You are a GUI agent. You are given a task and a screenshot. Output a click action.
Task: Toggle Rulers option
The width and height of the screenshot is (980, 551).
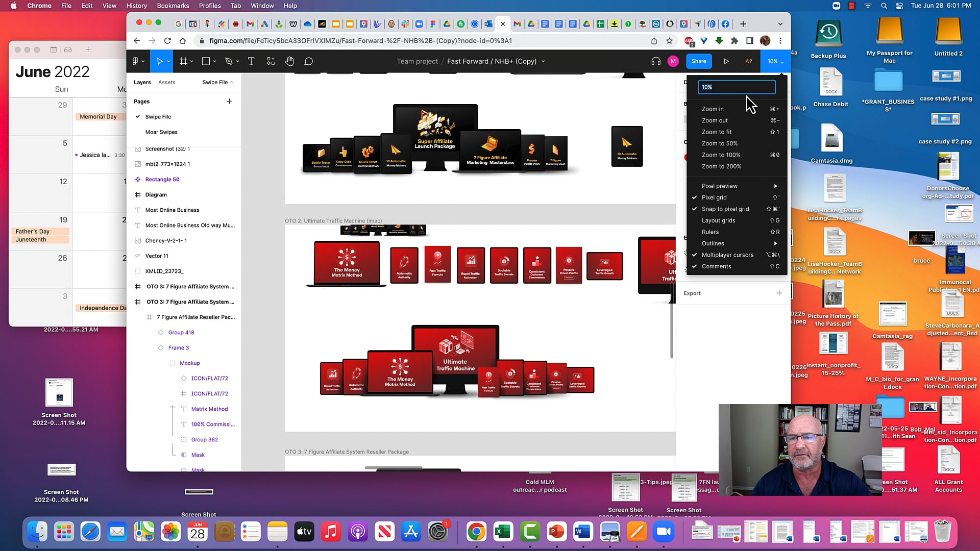(x=737, y=232)
